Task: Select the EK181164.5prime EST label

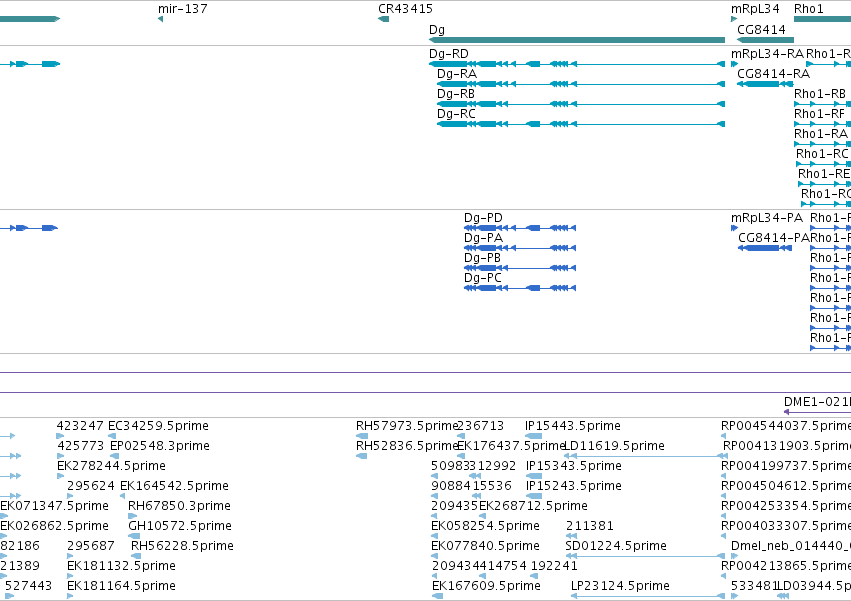Action: (122, 586)
